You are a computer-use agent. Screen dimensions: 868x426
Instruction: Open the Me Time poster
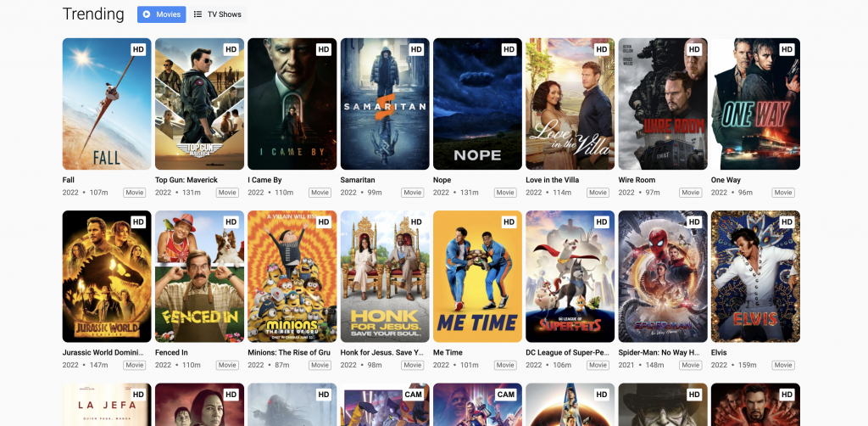tap(477, 277)
